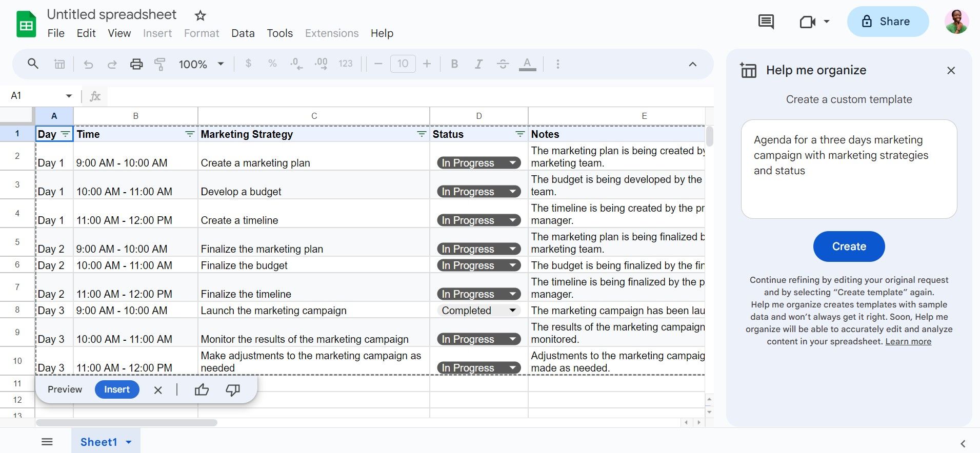Give thumbs down feedback on the template
This screenshot has width=980, height=453.
pyautogui.click(x=233, y=390)
